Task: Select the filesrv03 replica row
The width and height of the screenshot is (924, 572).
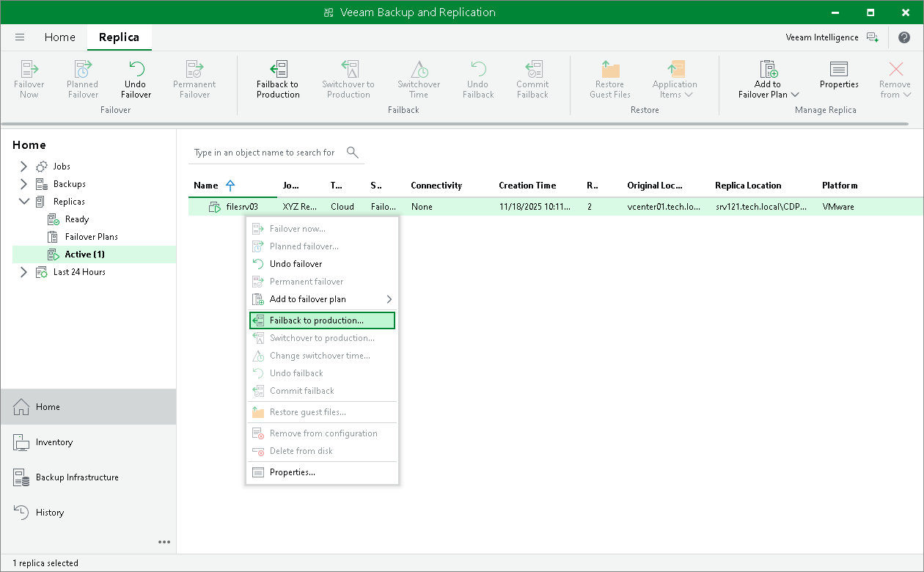Action: [556, 207]
